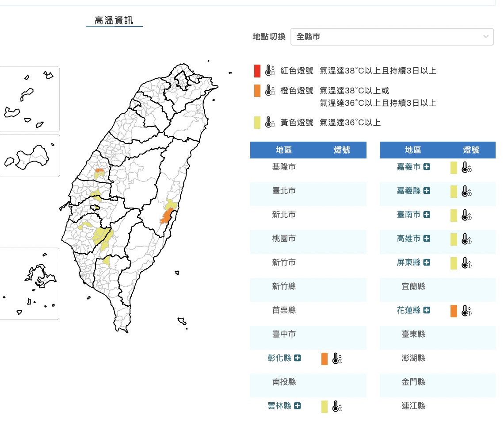Select the 南投縣 table row text
504x424 pixels.
pos(284,382)
